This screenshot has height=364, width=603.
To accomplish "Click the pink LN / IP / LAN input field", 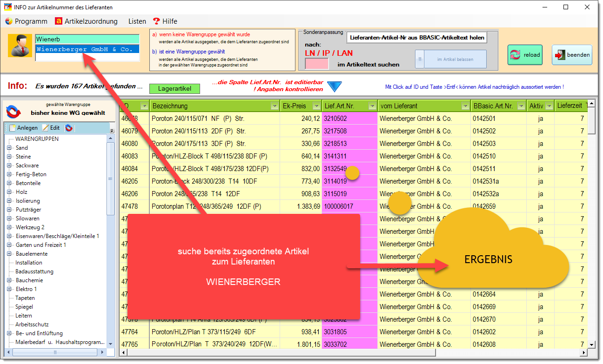I will pos(316,64).
